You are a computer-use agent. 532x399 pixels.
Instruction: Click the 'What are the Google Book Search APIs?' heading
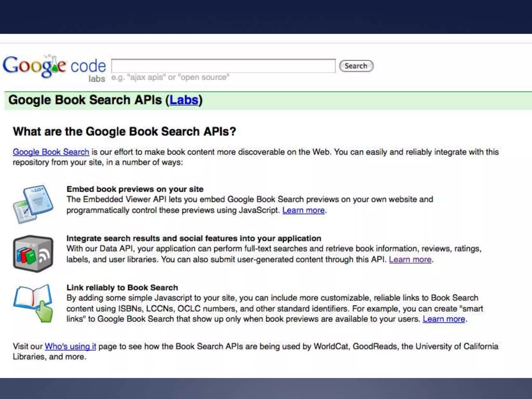124,131
